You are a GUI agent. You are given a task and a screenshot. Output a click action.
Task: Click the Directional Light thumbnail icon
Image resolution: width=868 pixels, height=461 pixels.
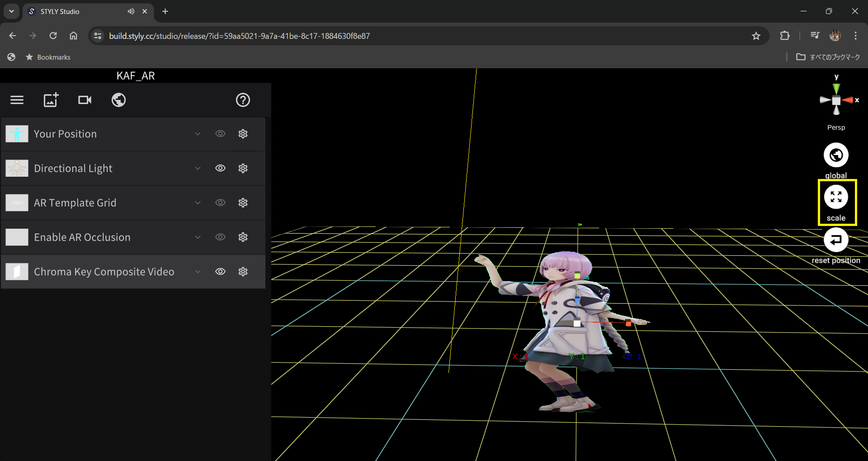17,168
